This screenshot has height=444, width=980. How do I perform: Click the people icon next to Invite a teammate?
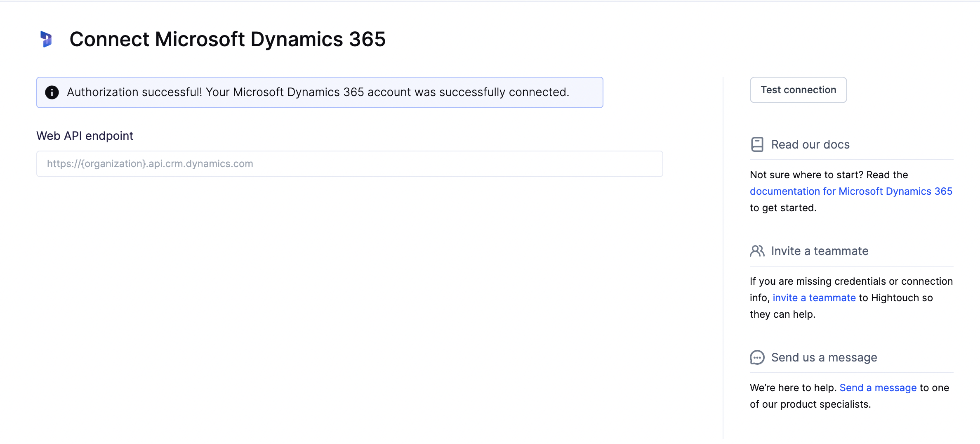757,251
